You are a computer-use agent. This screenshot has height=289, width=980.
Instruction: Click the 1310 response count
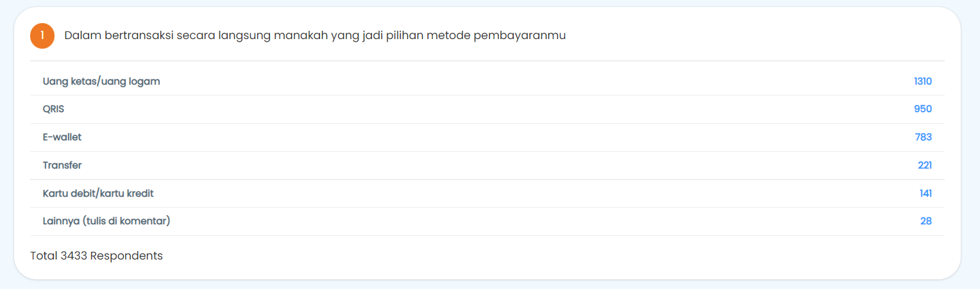pos(923,81)
